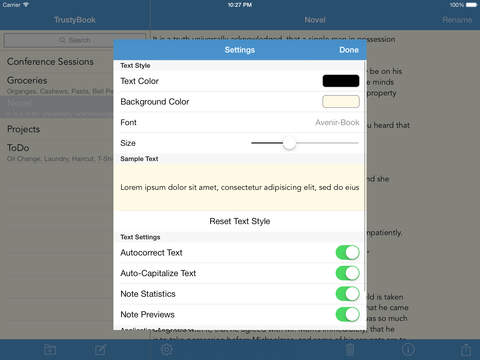Open settings via the gear icon
Screen dimensions: 480x360
pos(167,349)
